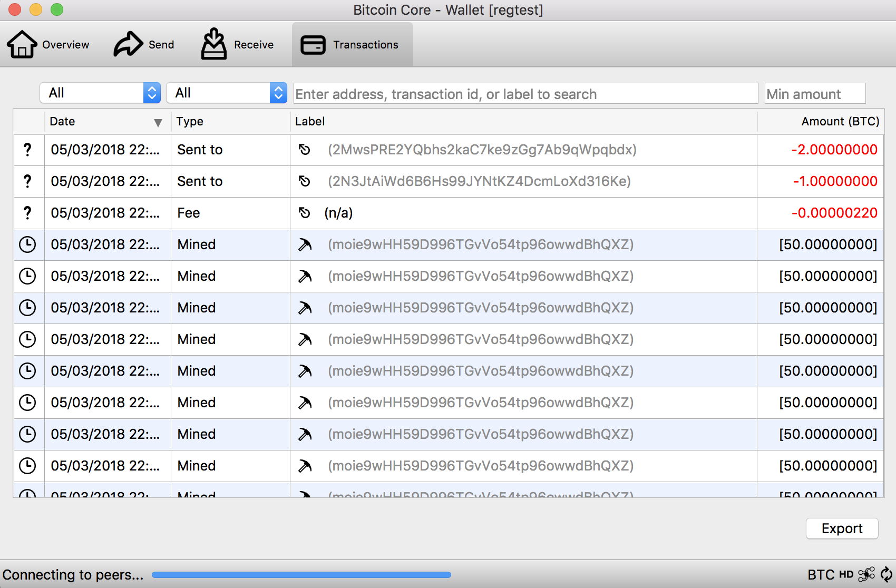Image resolution: width=896 pixels, height=588 pixels.
Task: Open the Receive tab
Action: point(237,45)
